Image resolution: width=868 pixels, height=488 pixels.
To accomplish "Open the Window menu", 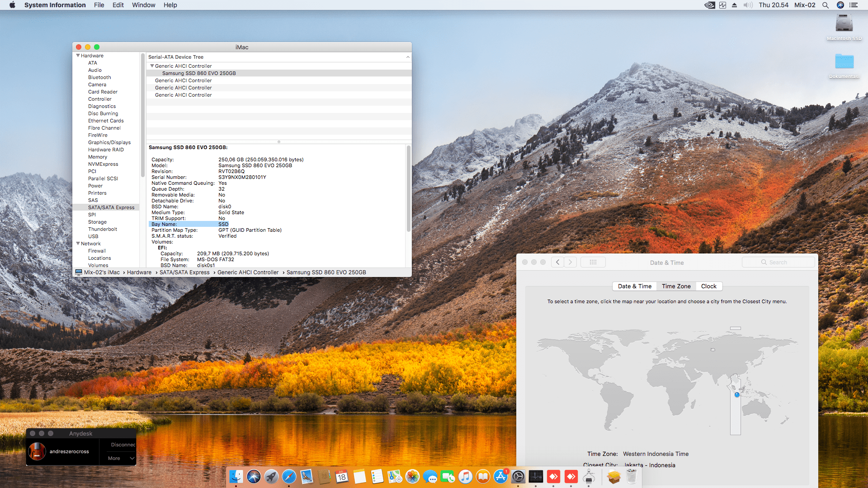I will (x=143, y=5).
